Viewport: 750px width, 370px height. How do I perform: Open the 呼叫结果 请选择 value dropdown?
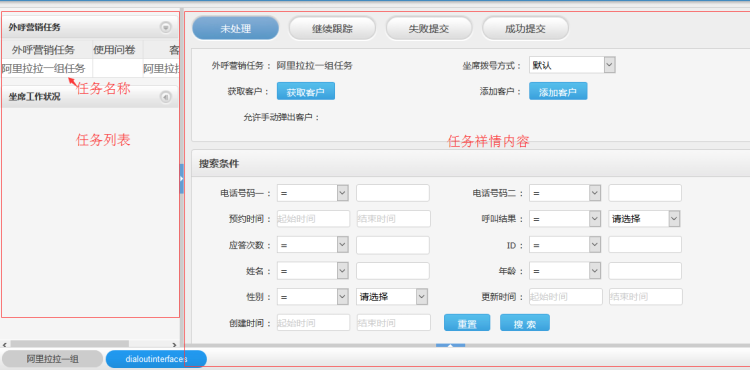644,219
